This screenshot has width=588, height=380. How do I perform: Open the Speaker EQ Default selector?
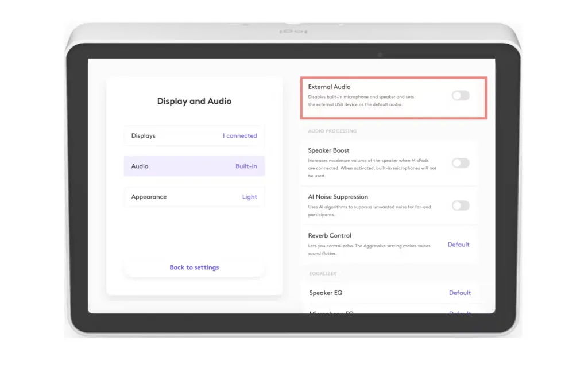coord(459,293)
